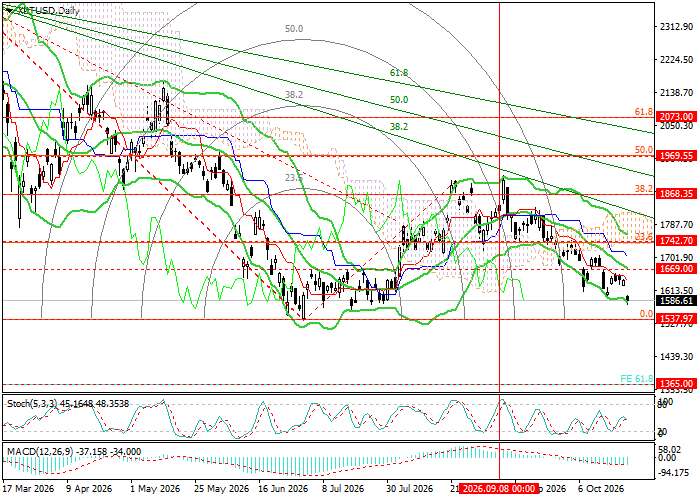The height and width of the screenshot is (500, 700).
Task: Click the green 61.8 Fibonacci fan label
Action: click(x=399, y=73)
